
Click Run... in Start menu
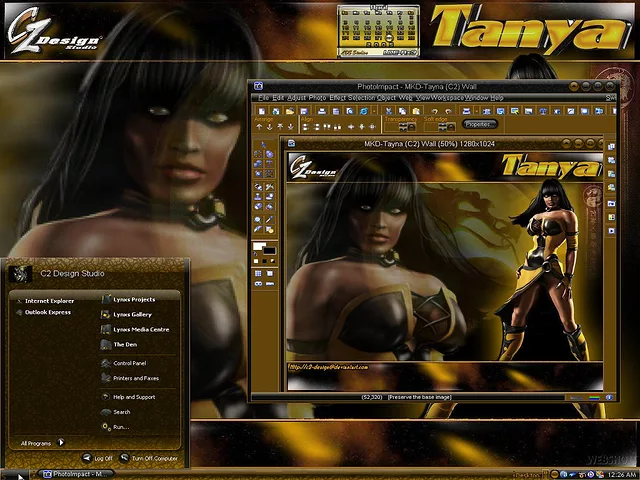click(x=121, y=427)
